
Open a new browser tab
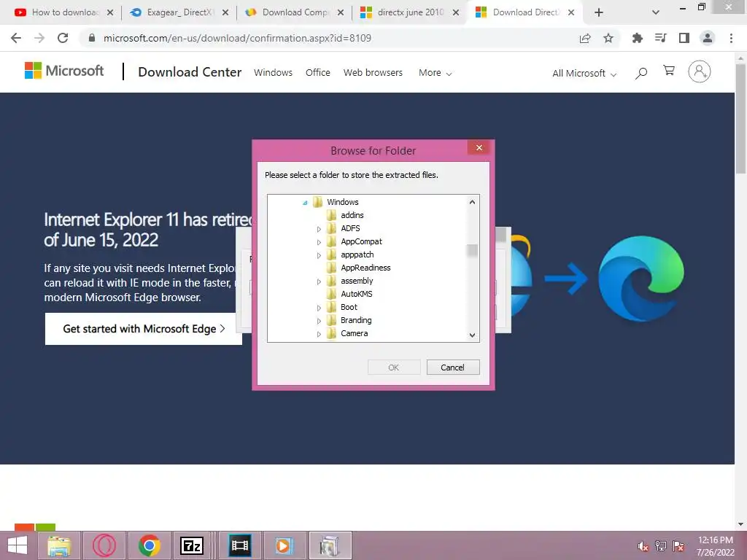tap(599, 12)
